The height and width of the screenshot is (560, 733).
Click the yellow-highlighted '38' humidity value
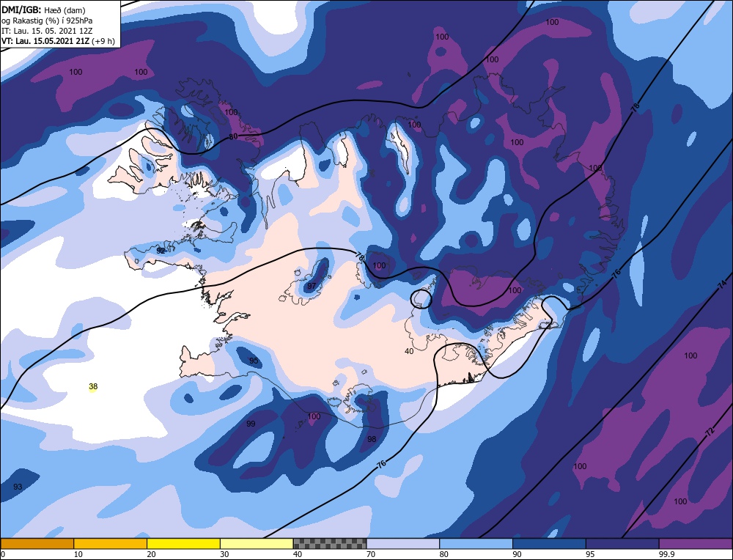click(x=93, y=386)
